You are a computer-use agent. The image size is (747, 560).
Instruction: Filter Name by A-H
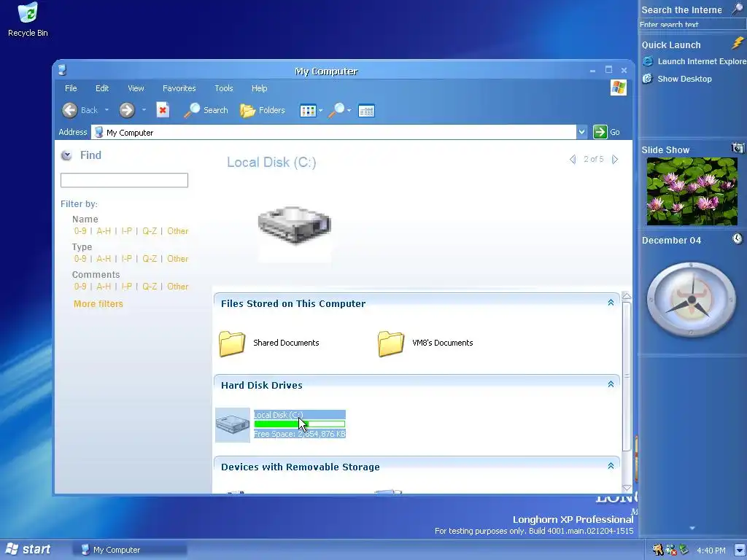click(104, 231)
